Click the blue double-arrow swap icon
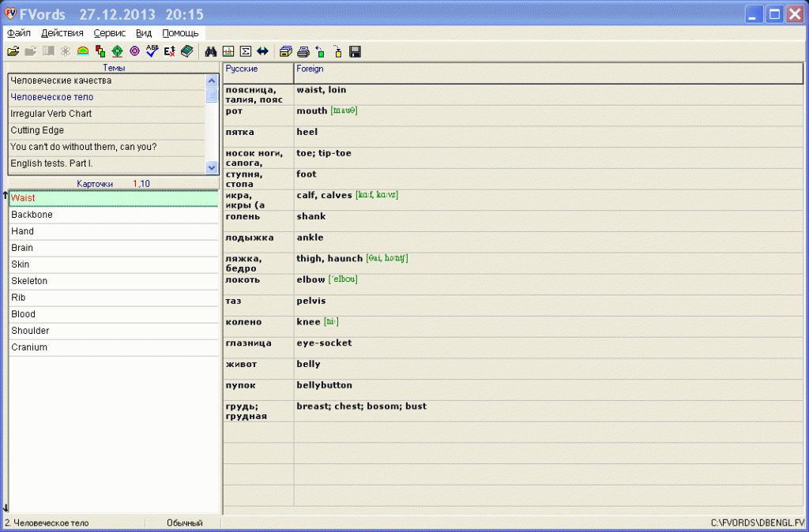The image size is (809, 532). [263, 51]
